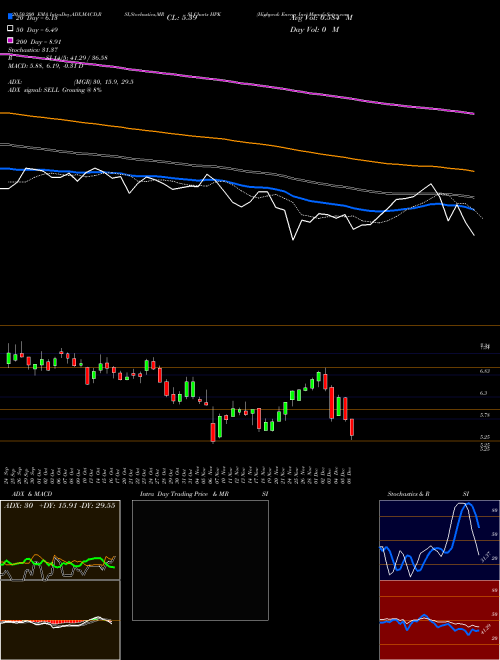Click the MACD histogram panel with red bars
Screen dimensions: 500x660
tap(60, 620)
